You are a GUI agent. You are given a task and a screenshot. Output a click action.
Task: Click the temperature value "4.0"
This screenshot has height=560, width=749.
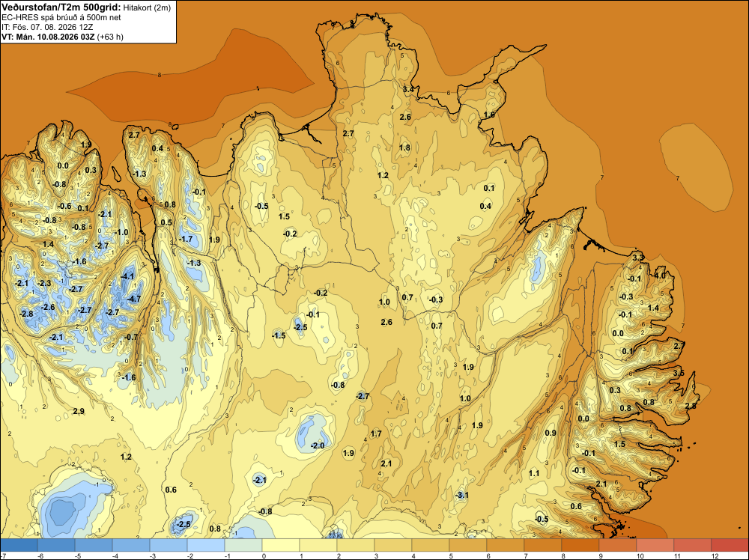[660, 276]
